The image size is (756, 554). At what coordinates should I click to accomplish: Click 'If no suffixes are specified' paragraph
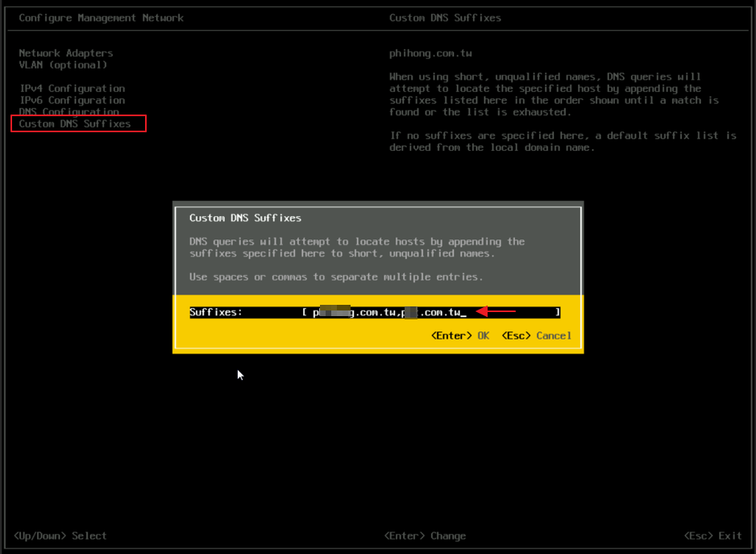pyautogui.click(x=563, y=141)
